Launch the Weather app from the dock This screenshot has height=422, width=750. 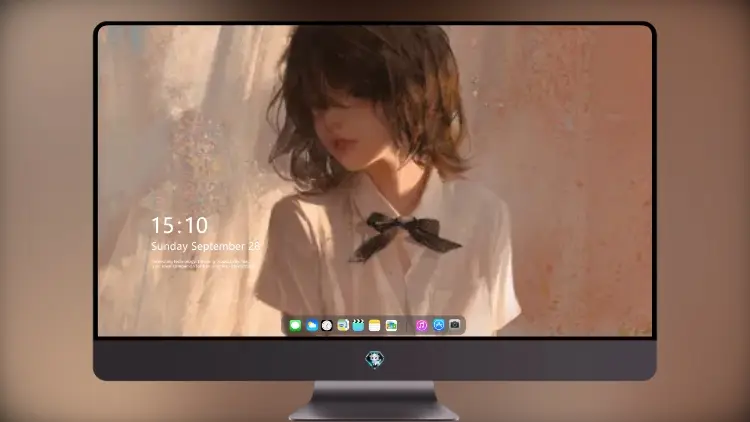311,325
